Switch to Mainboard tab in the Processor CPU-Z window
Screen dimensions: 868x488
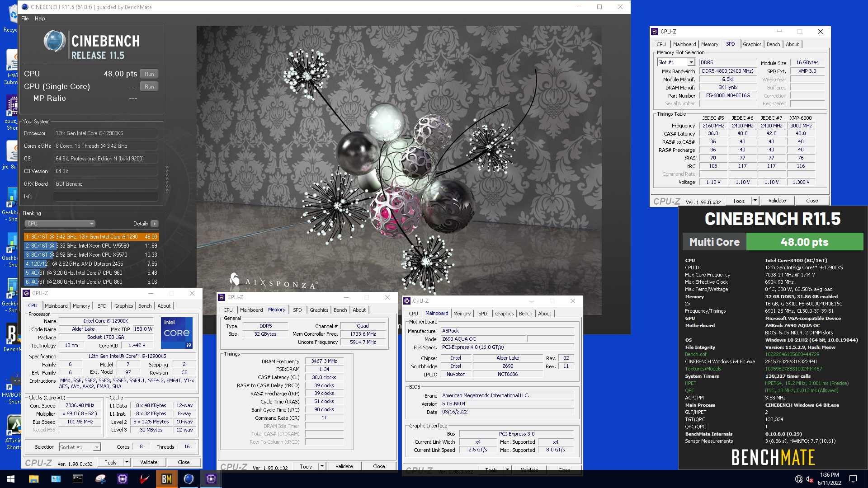(56, 306)
